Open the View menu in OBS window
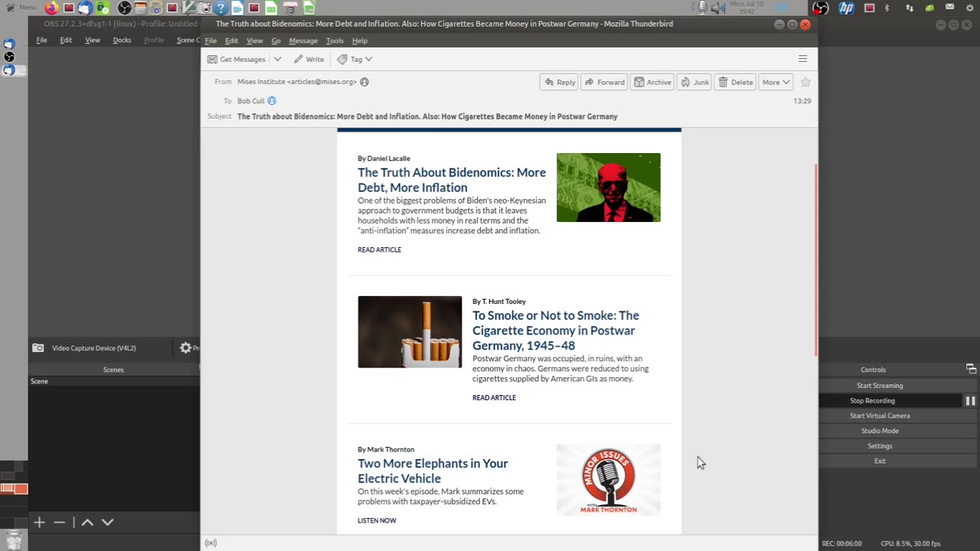The height and width of the screenshot is (551, 980). (x=93, y=40)
